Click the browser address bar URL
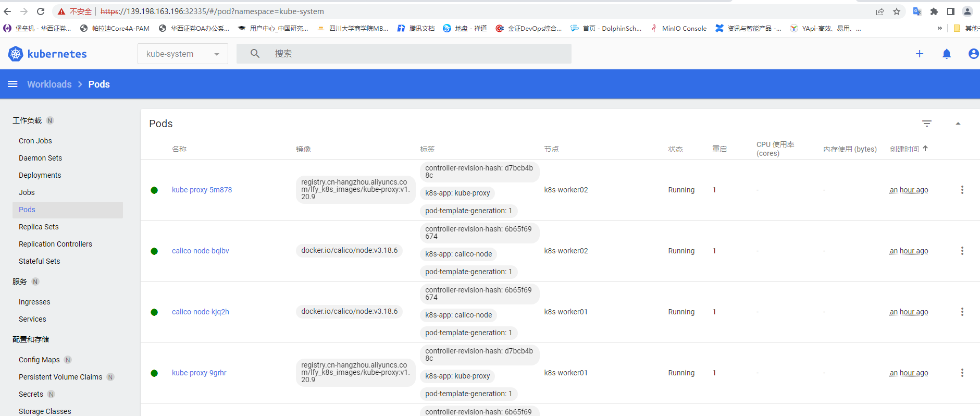 tap(212, 11)
